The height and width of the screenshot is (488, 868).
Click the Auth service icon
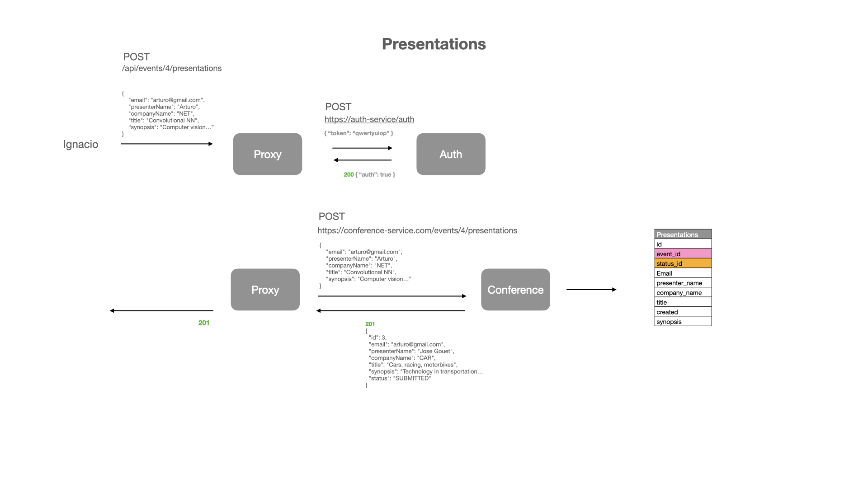(451, 154)
